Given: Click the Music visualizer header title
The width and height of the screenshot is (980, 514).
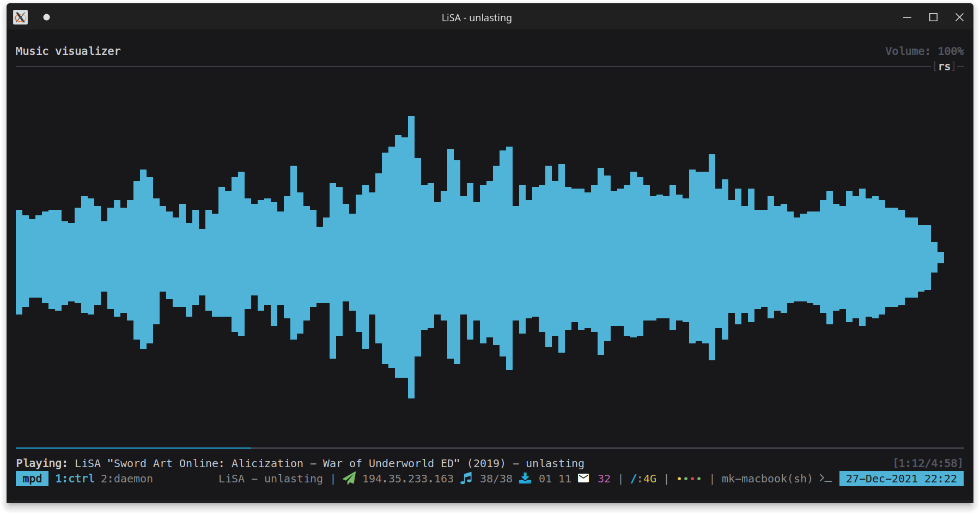Looking at the screenshot, I should tap(68, 51).
